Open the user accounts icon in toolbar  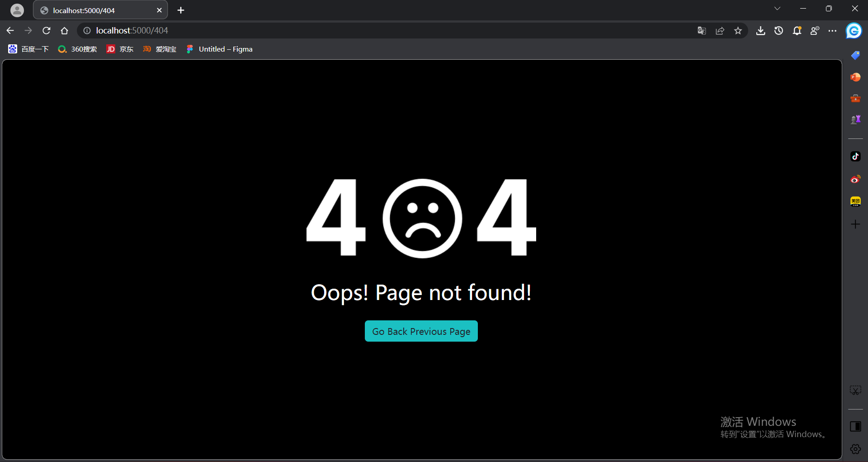[x=815, y=30]
